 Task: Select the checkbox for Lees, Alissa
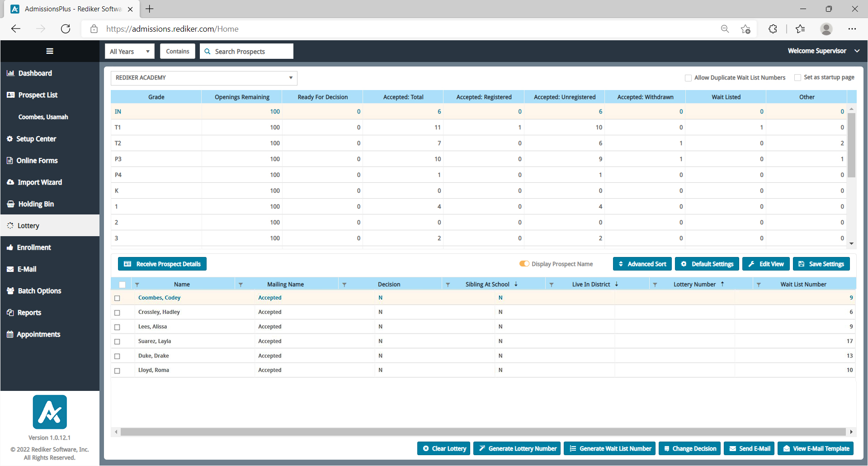117,327
